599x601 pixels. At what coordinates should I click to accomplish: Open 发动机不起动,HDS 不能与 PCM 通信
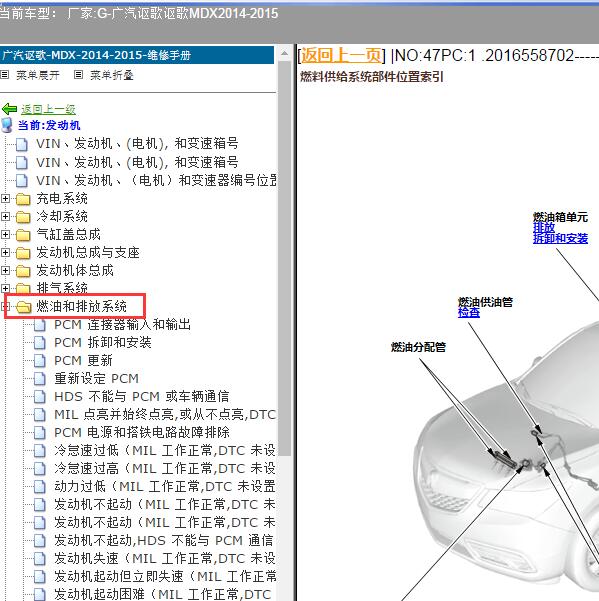point(164,541)
